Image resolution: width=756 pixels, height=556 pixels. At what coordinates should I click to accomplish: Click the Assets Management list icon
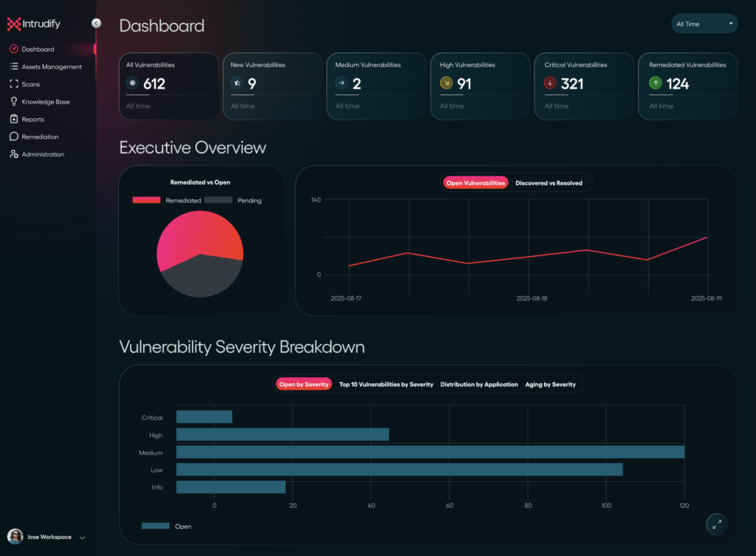click(x=13, y=67)
